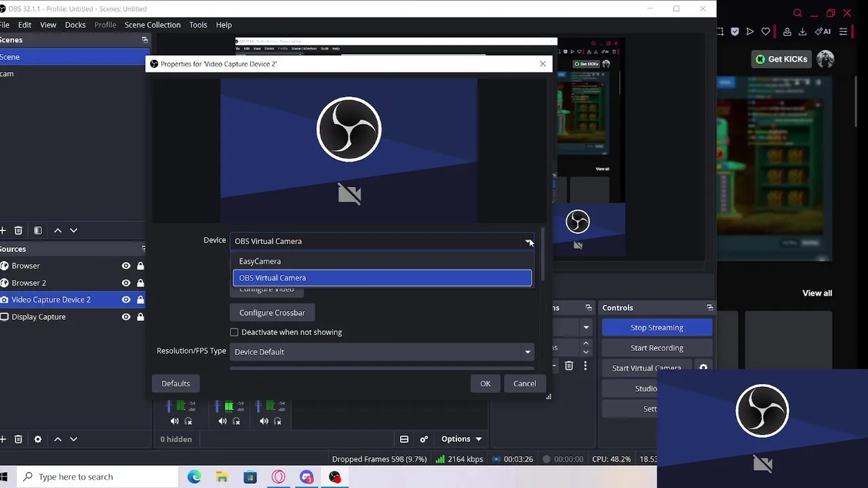
Task: Toggle lock on Browser source
Action: point(140,266)
